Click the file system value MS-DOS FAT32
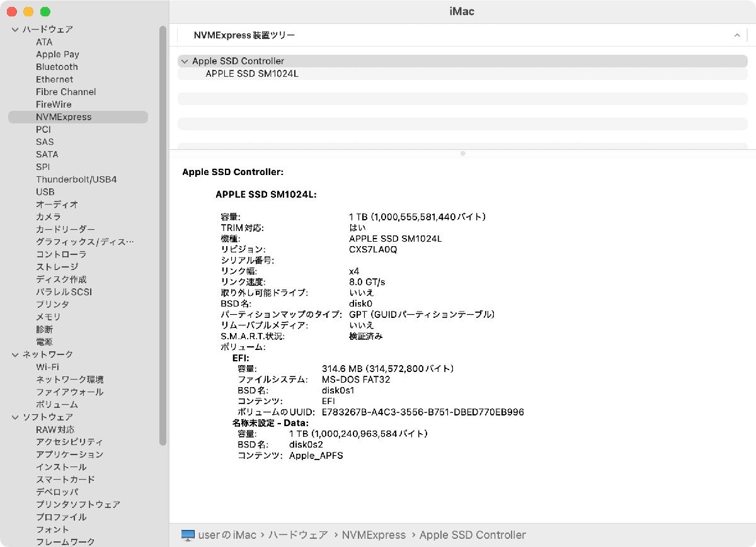The height and width of the screenshot is (547, 756). (x=356, y=380)
